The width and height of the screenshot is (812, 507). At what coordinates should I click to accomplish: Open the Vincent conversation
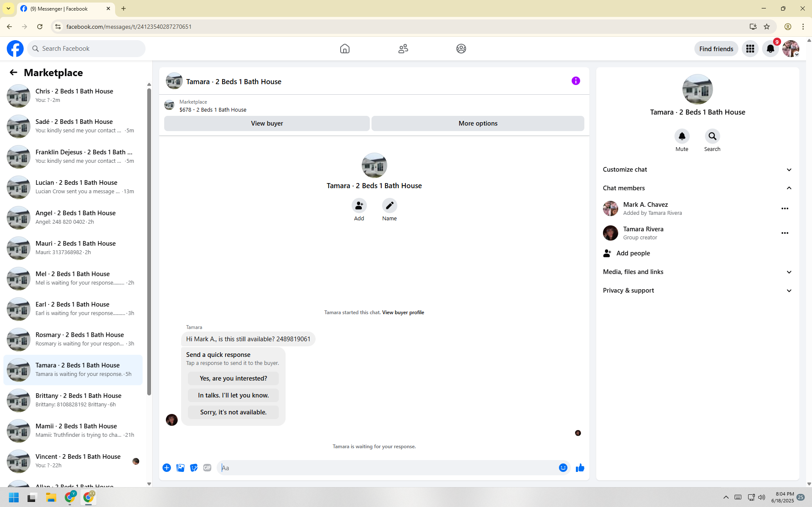click(x=73, y=461)
